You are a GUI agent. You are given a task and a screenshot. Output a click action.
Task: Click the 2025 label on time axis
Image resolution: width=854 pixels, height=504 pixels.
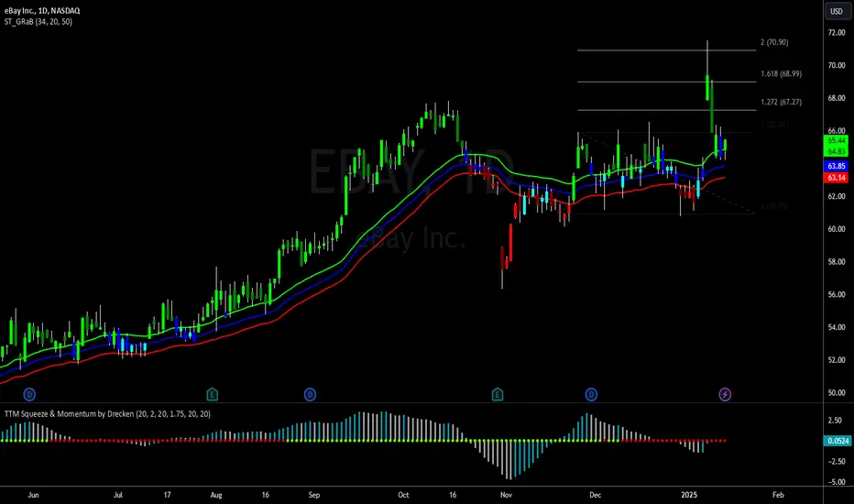click(x=689, y=495)
